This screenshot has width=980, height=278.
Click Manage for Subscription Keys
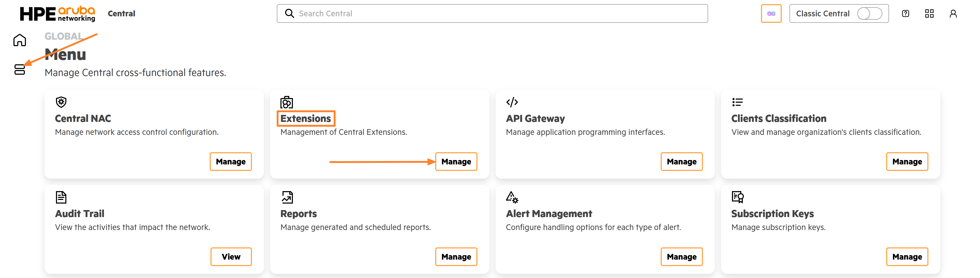[x=907, y=257]
